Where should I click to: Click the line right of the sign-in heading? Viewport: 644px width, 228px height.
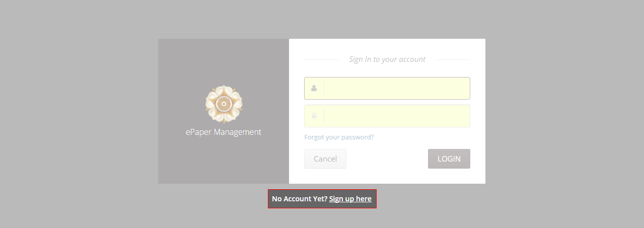point(452,59)
